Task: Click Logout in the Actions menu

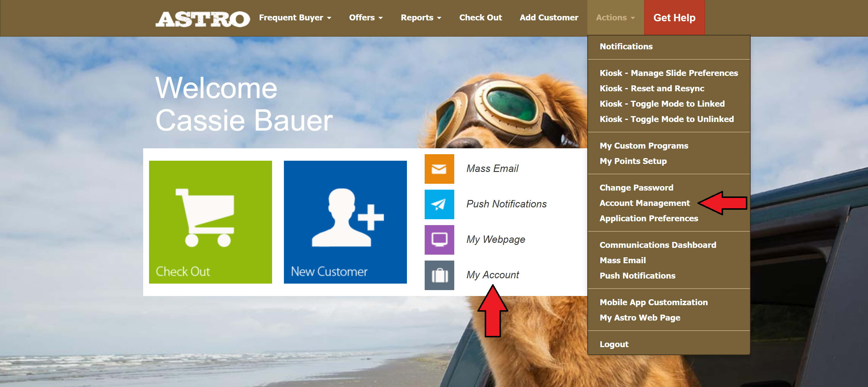Action: [x=614, y=344]
